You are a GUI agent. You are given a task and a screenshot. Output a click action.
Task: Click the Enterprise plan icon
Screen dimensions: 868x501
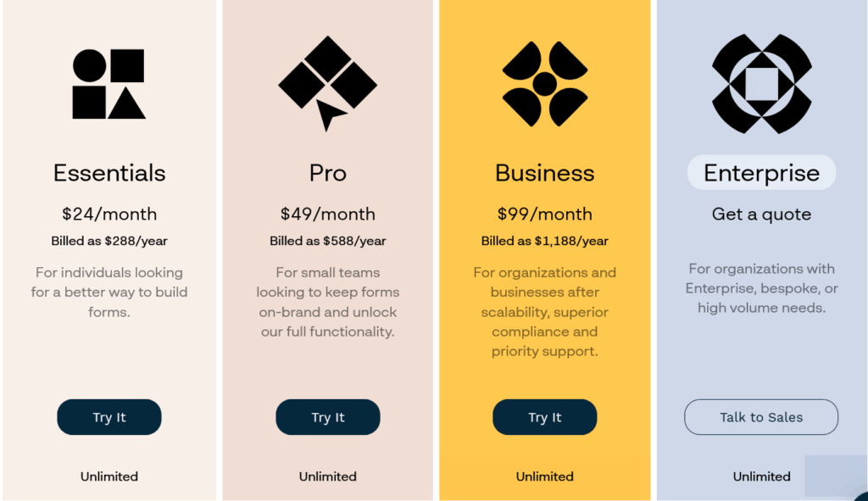pos(761,84)
